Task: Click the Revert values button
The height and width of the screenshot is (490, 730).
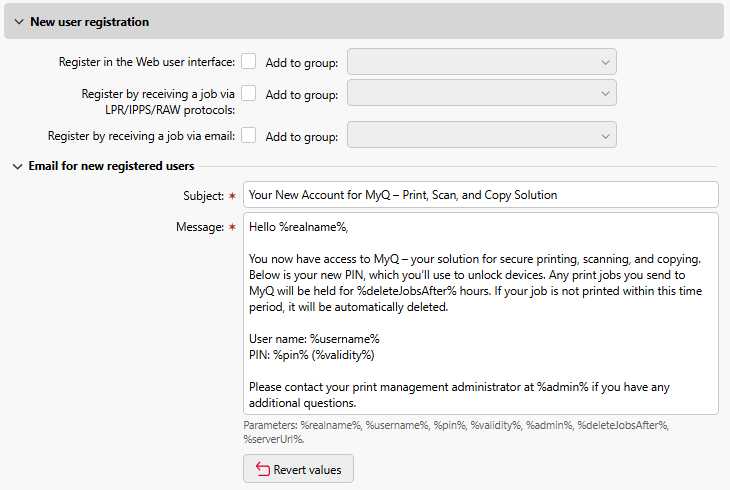Action: (x=298, y=469)
